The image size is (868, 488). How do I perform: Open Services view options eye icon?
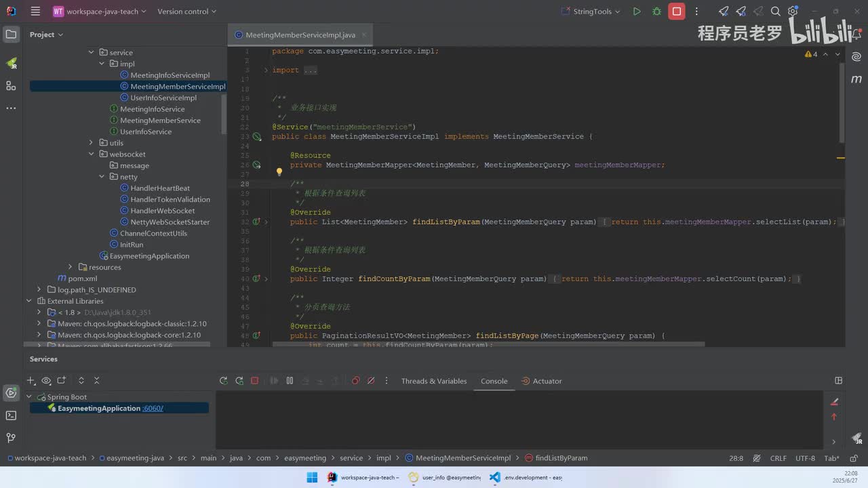click(x=46, y=381)
